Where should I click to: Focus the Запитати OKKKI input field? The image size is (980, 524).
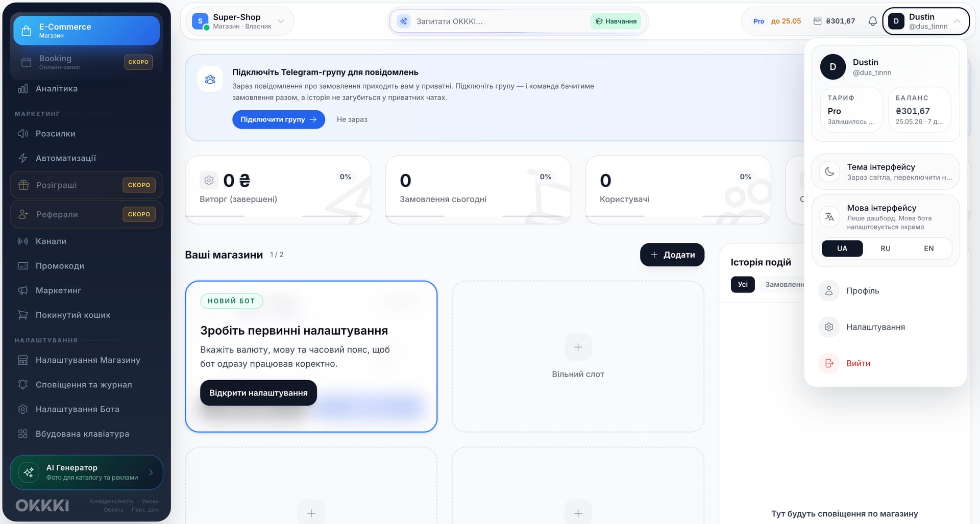(x=500, y=21)
